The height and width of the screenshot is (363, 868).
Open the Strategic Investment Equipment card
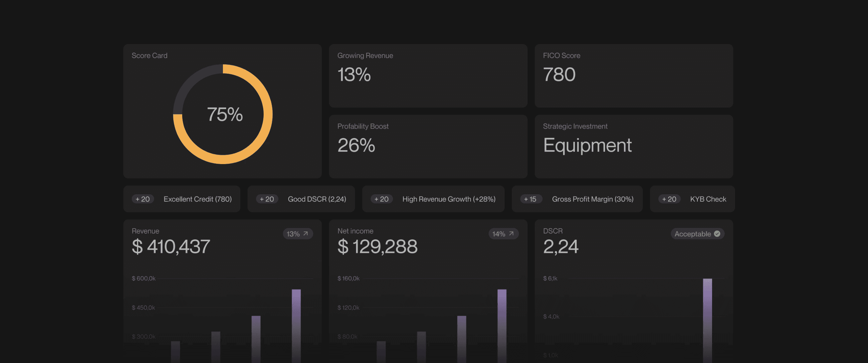coord(634,146)
